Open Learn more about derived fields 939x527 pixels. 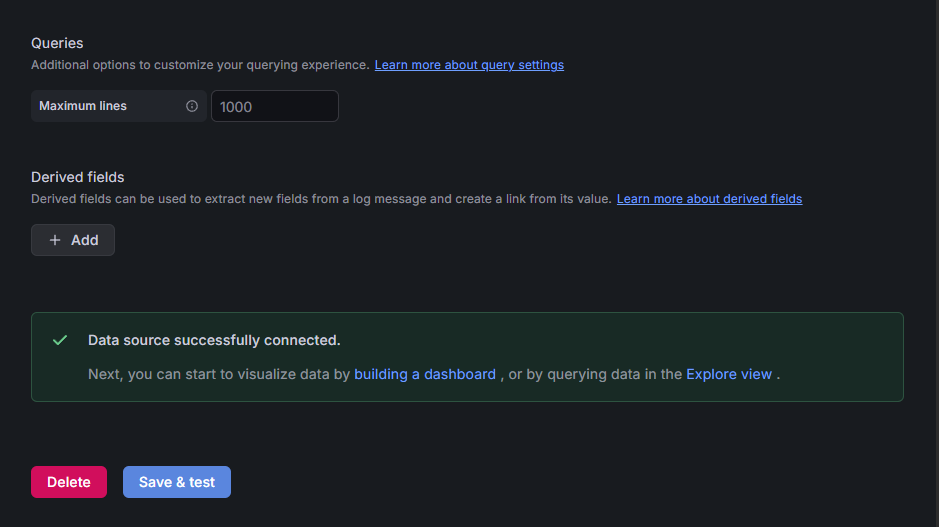(x=709, y=199)
